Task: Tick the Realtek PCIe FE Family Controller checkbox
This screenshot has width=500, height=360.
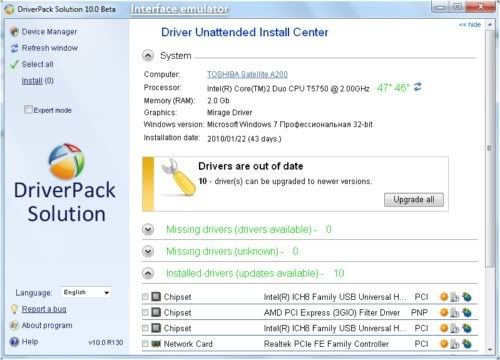Action: [x=145, y=344]
